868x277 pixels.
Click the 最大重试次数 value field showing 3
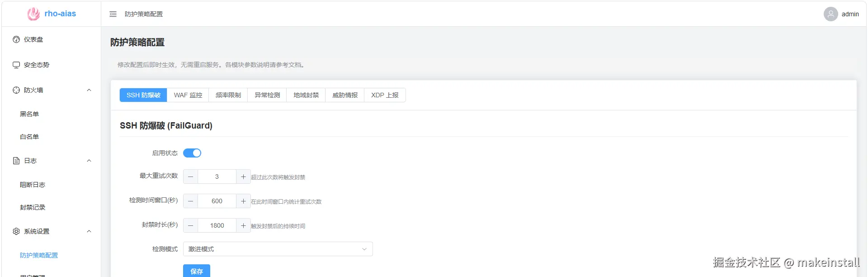click(x=217, y=177)
